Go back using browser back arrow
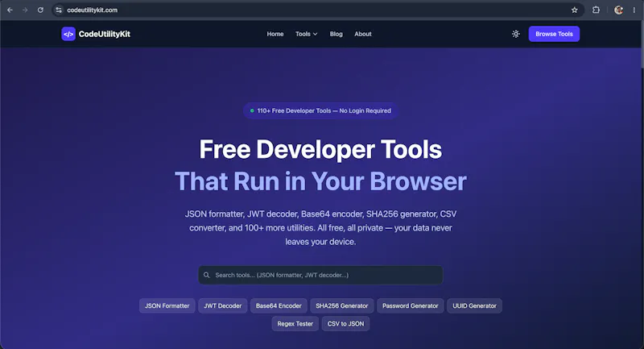The height and width of the screenshot is (349, 644). coord(10,10)
